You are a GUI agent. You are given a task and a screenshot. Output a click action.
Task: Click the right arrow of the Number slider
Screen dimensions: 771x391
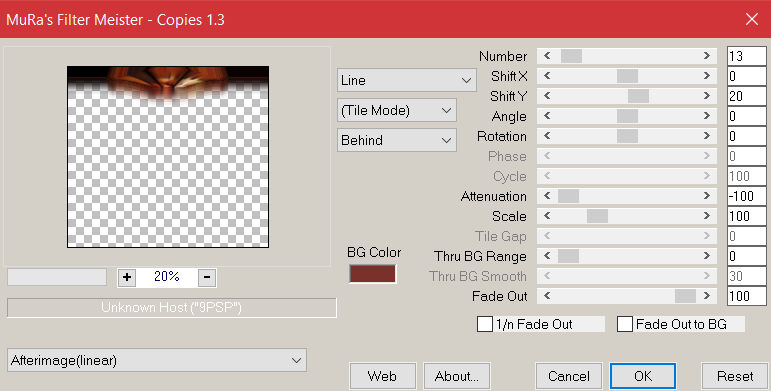(x=707, y=56)
